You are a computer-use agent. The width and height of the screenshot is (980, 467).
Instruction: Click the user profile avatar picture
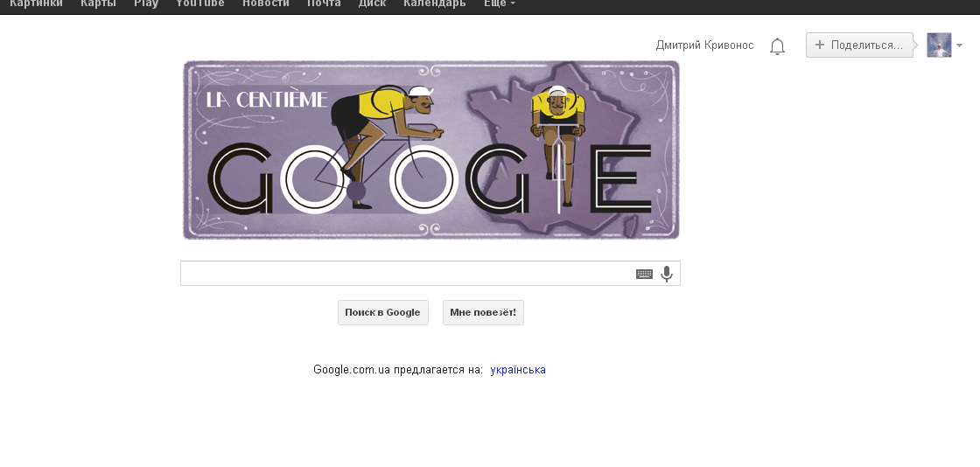tap(939, 45)
